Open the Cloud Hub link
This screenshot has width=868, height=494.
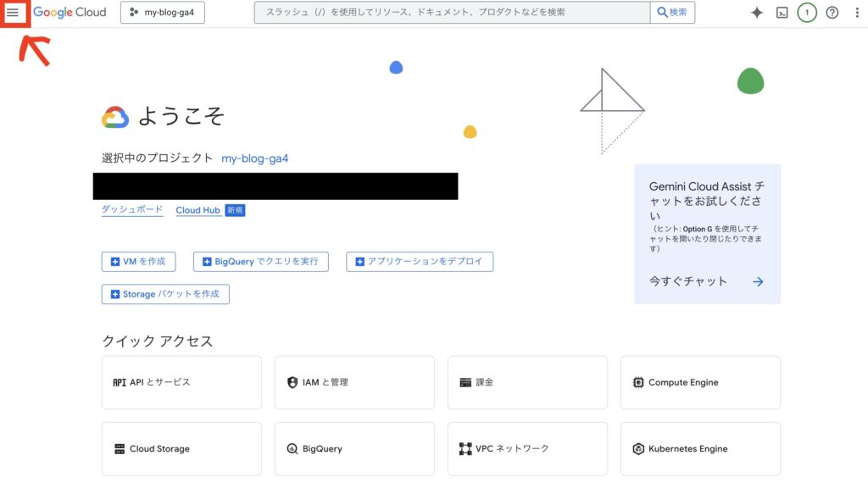point(198,210)
